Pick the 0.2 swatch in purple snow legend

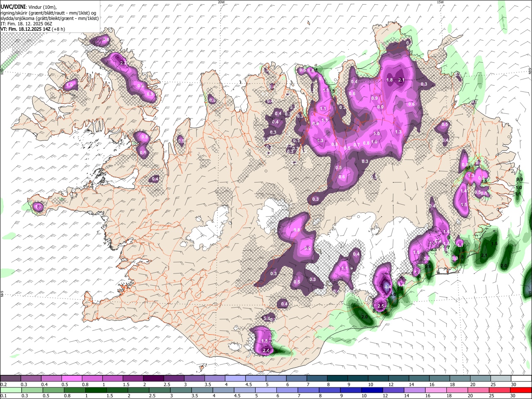(x=10, y=379)
